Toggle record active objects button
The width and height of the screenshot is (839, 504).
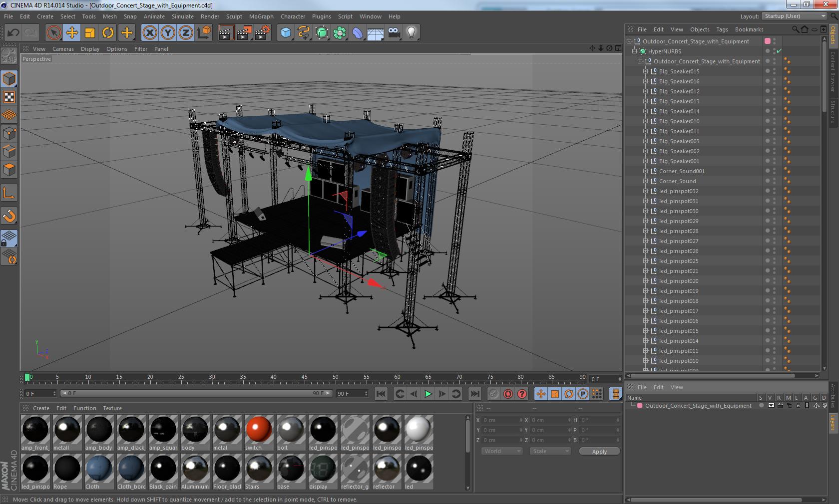(x=493, y=394)
